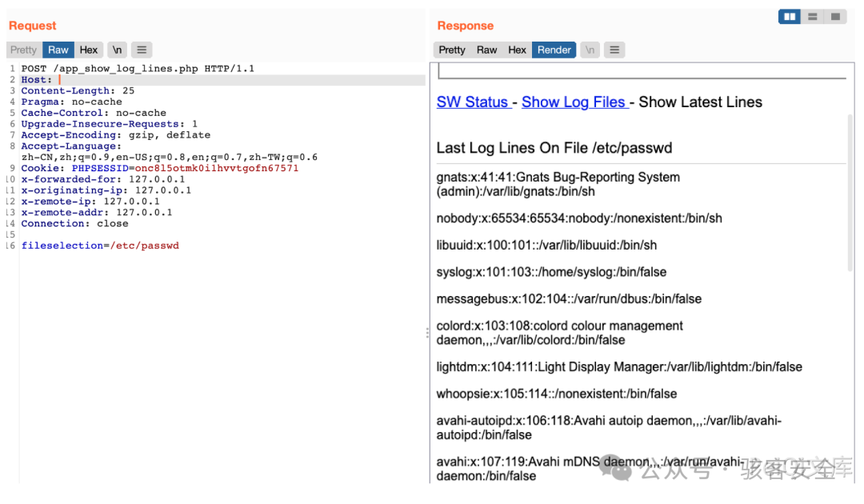Click the x-originating-ip header line
The width and height of the screenshot is (864, 504).
click(106, 190)
